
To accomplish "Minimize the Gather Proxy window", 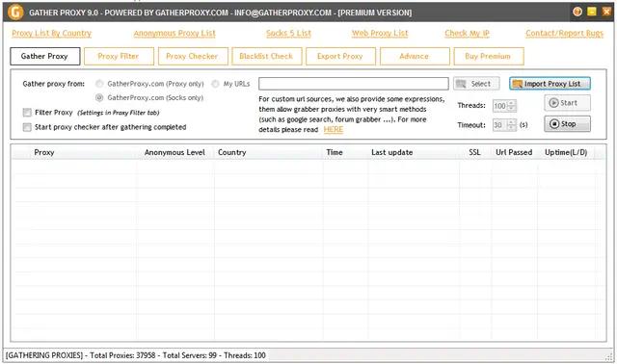I will click(591, 12).
